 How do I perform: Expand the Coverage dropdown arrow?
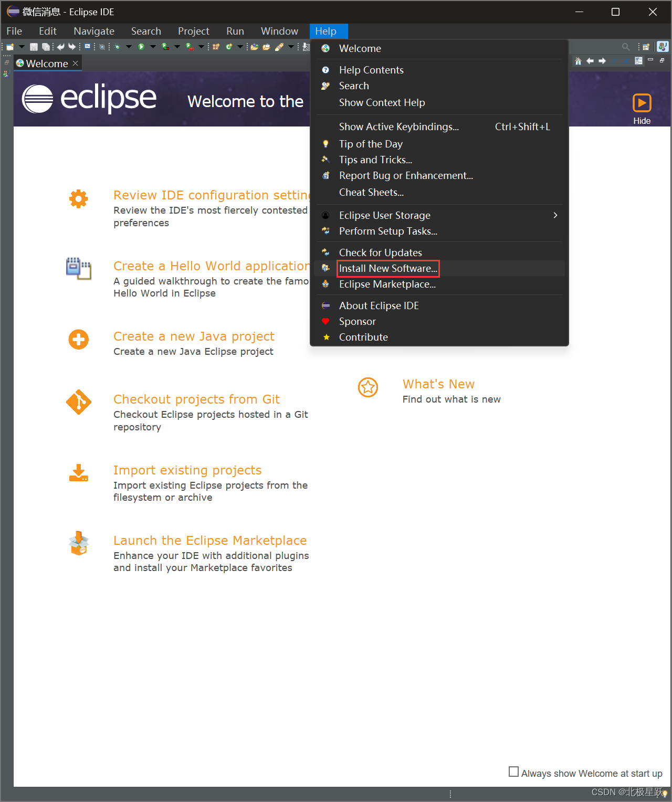(x=177, y=47)
